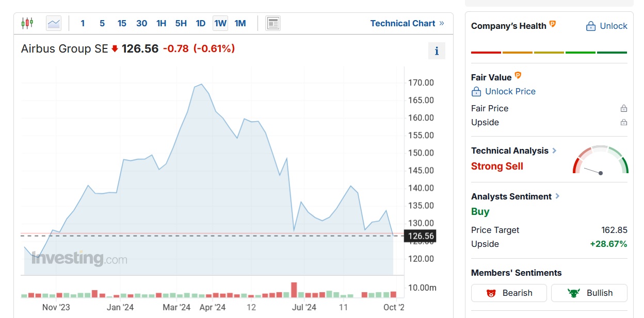The image size is (644, 318).
Task: Choose the 5H timeframe
Action: 181,23
